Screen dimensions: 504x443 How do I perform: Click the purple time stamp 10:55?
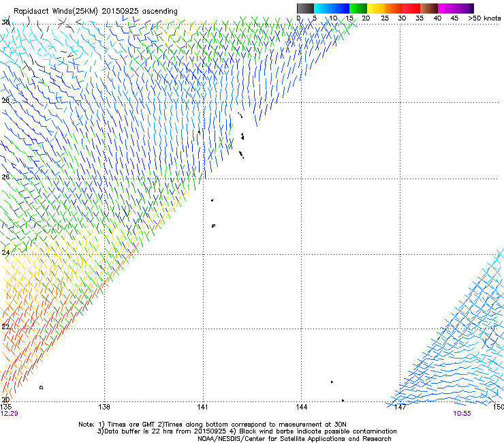pos(462,414)
